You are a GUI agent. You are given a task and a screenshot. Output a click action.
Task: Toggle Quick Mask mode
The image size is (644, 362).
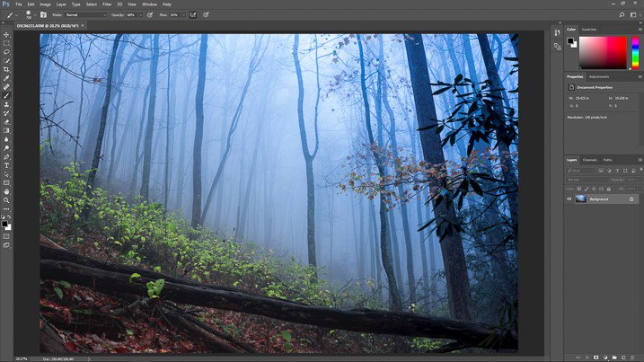[x=6, y=236]
